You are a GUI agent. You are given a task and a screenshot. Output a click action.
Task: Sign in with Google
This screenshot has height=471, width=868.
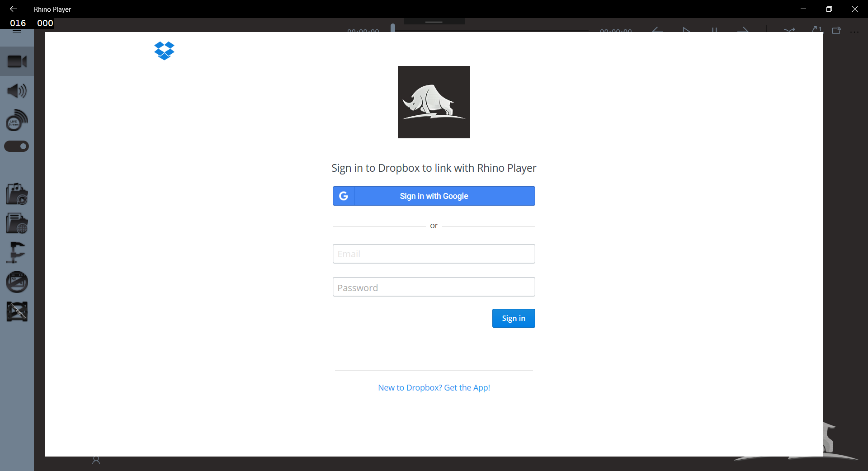coord(434,196)
